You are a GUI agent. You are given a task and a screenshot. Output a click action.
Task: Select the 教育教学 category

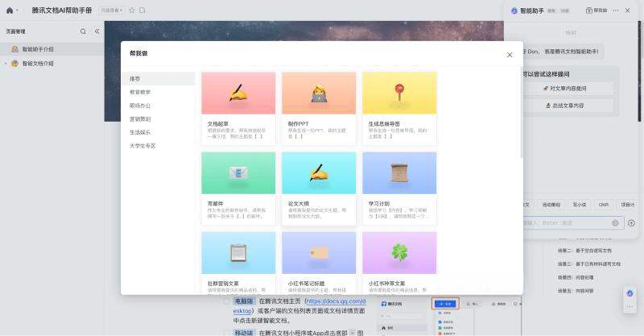pos(140,92)
